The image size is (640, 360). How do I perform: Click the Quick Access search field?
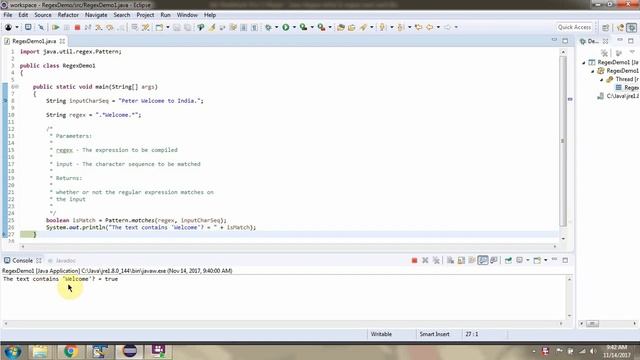coord(574,27)
